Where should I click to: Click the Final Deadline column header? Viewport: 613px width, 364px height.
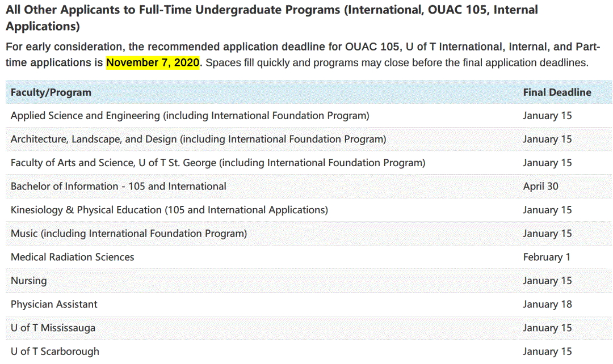click(x=557, y=92)
